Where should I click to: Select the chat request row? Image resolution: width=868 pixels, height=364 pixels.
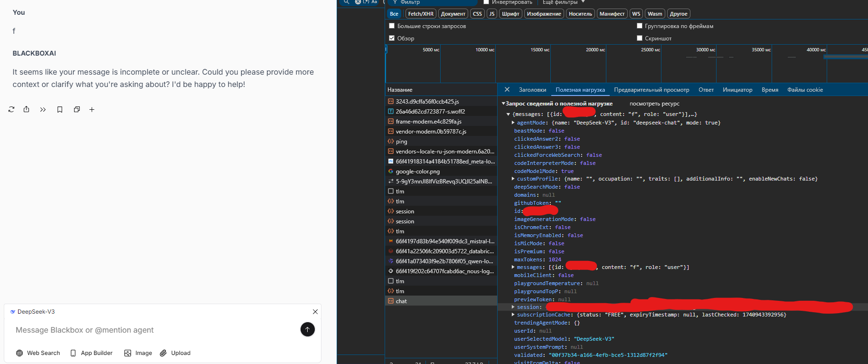coord(441,301)
